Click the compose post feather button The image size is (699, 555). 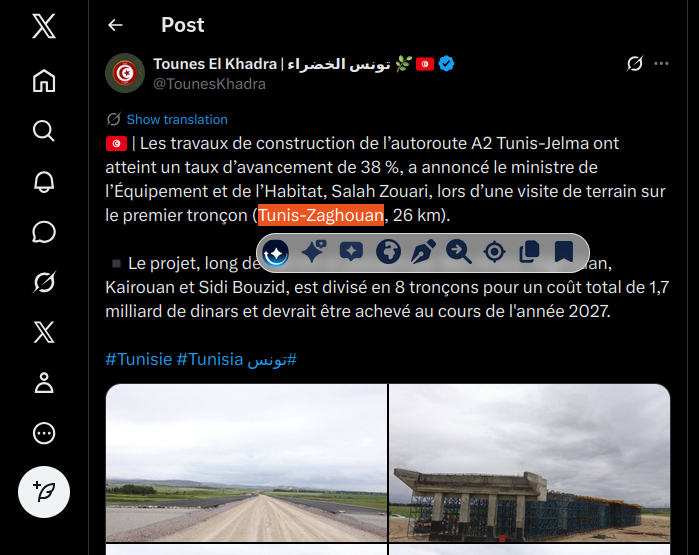(x=44, y=492)
